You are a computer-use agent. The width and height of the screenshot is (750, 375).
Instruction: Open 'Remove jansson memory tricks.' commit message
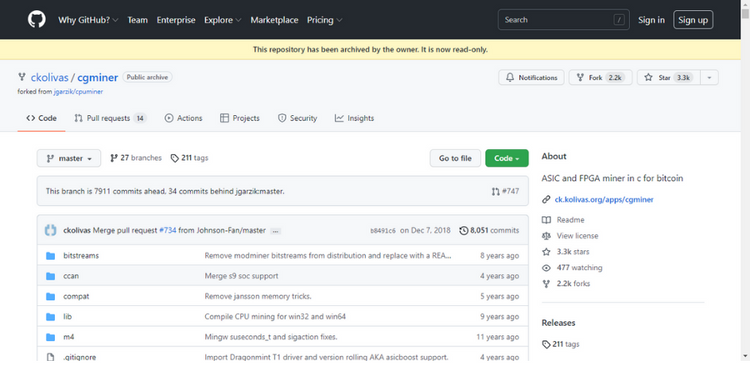(258, 296)
